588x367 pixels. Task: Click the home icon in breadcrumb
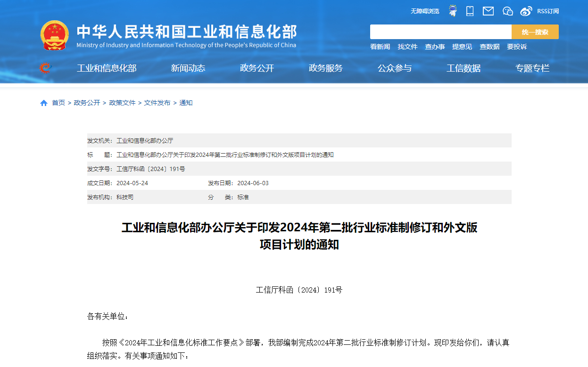click(44, 103)
